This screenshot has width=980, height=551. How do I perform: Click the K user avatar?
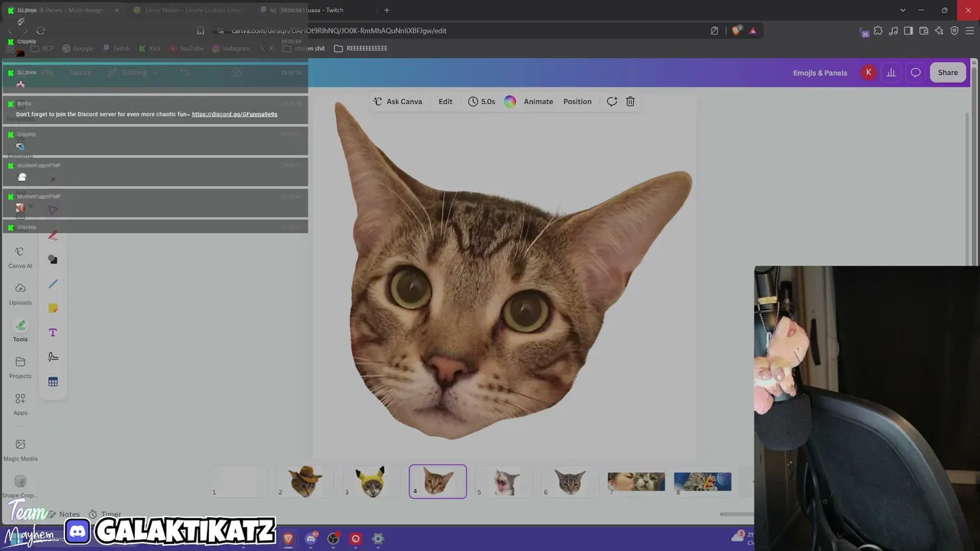pos(868,73)
